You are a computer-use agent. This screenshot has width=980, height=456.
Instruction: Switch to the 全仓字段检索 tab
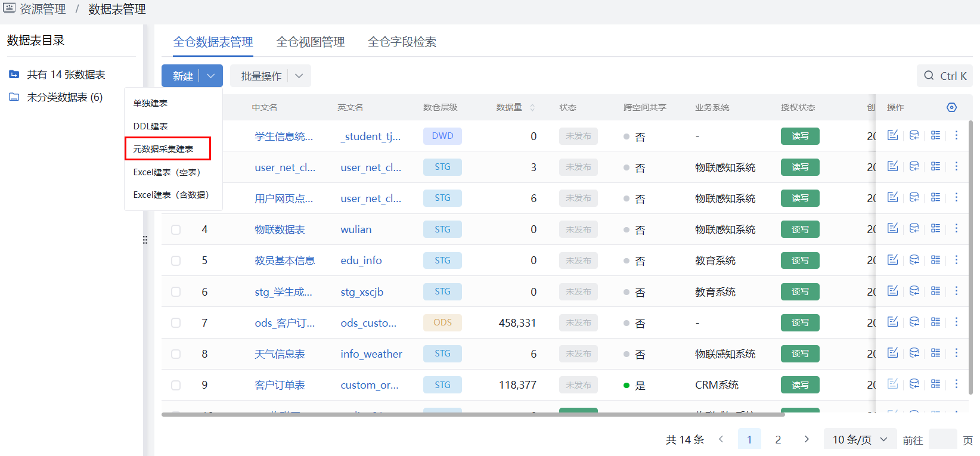(x=402, y=42)
